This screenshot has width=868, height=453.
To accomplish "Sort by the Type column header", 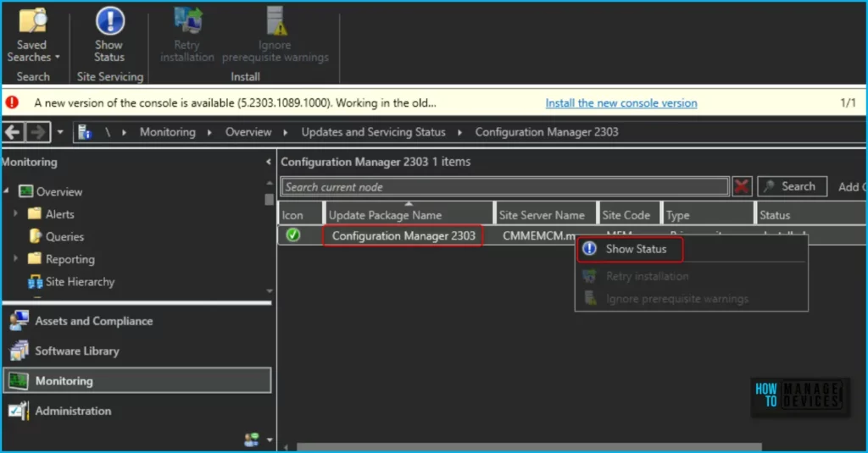I will tap(708, 215).
